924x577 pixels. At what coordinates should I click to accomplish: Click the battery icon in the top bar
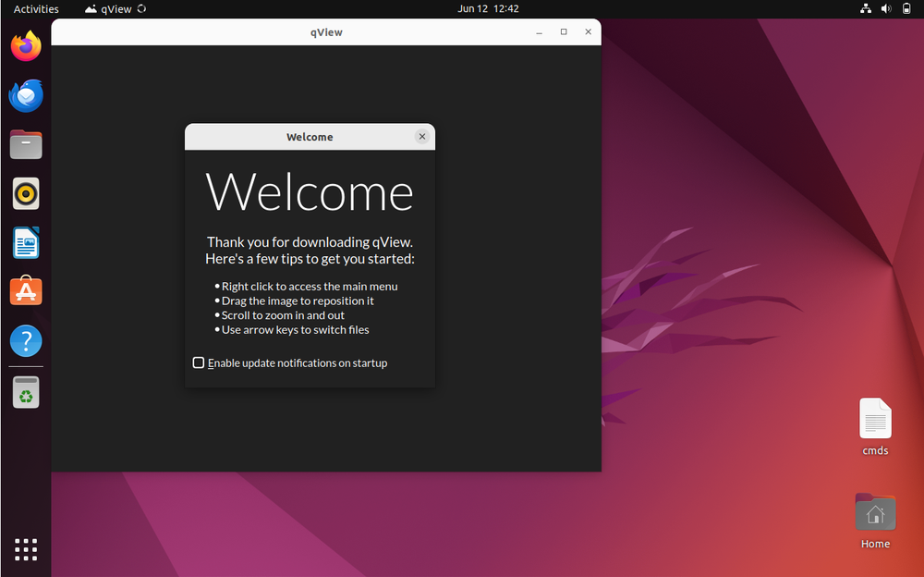[x=906, y=8]
